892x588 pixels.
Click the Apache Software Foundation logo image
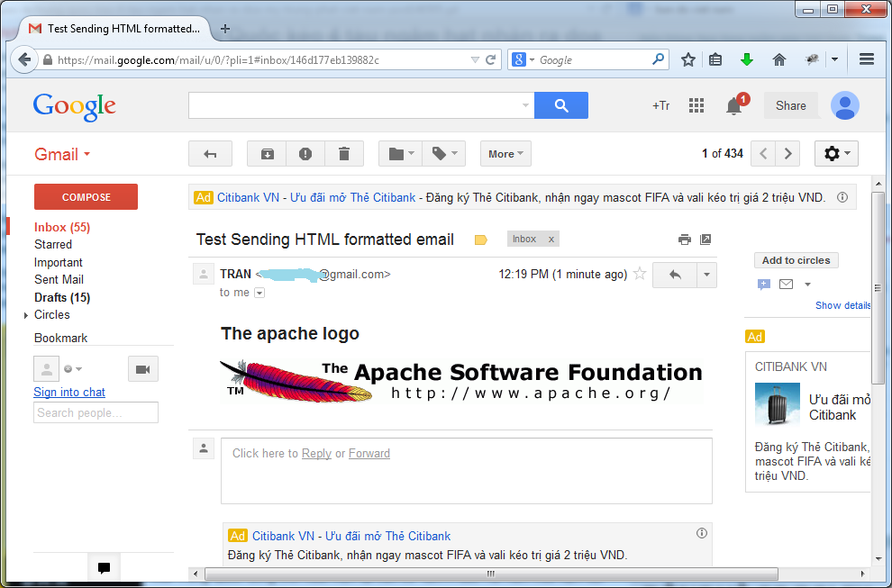point(461,381)
